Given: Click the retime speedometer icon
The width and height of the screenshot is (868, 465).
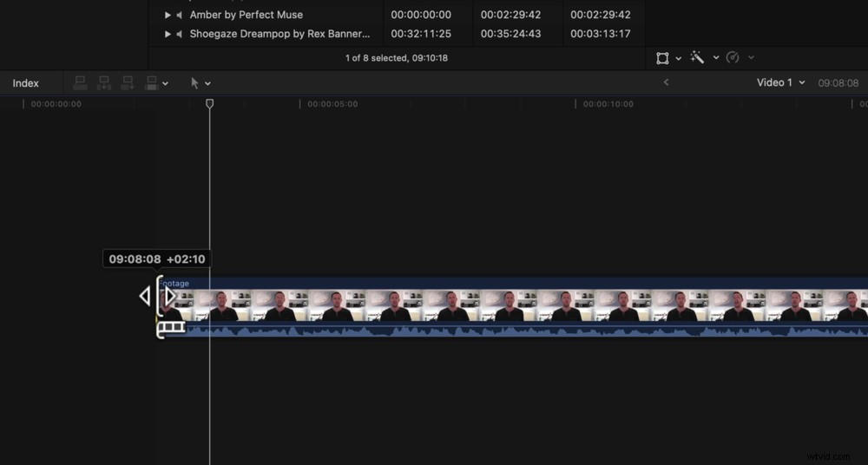Looking at the screenshot, I should coord(733,57).
